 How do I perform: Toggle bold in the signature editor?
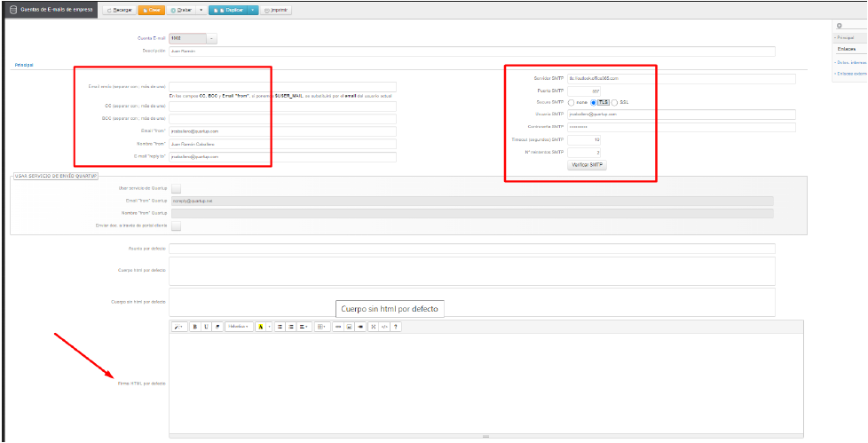(x=195, y=327)
